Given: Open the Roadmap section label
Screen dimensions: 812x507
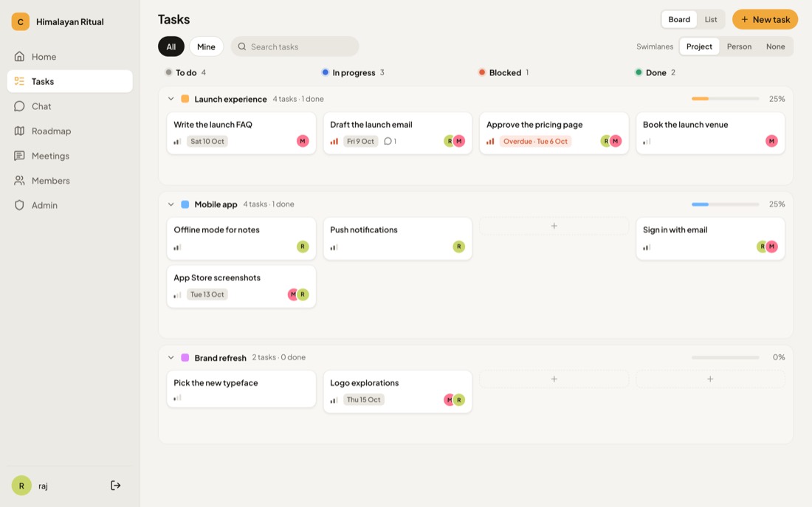Looking at the screenshot, I should pos(51,131).
